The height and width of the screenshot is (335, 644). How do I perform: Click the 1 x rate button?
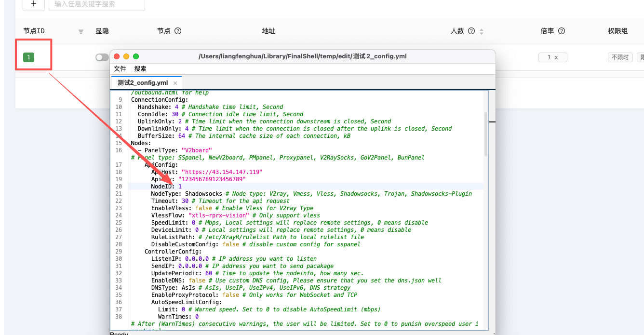click(553, 57)
